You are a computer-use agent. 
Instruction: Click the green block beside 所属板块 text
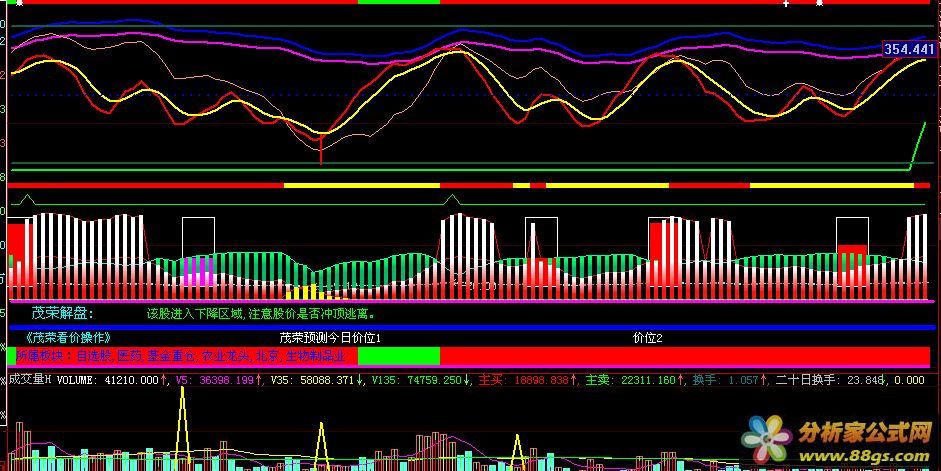[x=397, y=356]
